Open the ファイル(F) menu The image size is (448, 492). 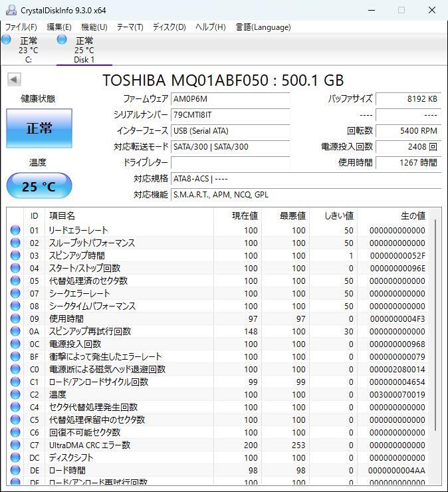[21, 27]
